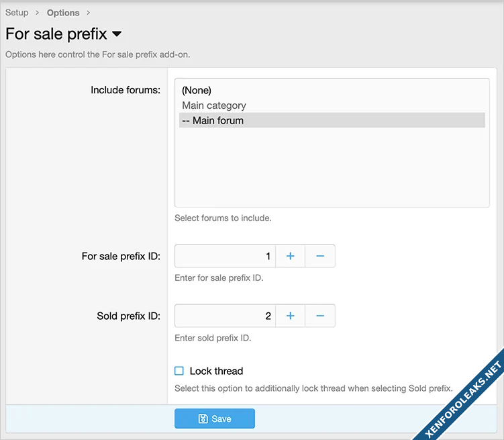Select Main category in the forums list
504x440 pixels.
(214, 105)
